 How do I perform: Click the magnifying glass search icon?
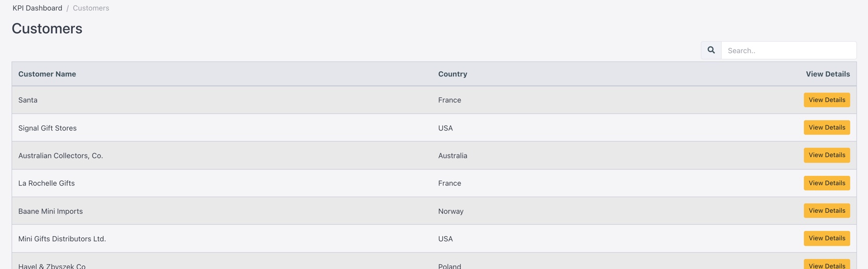coord(711,50)
